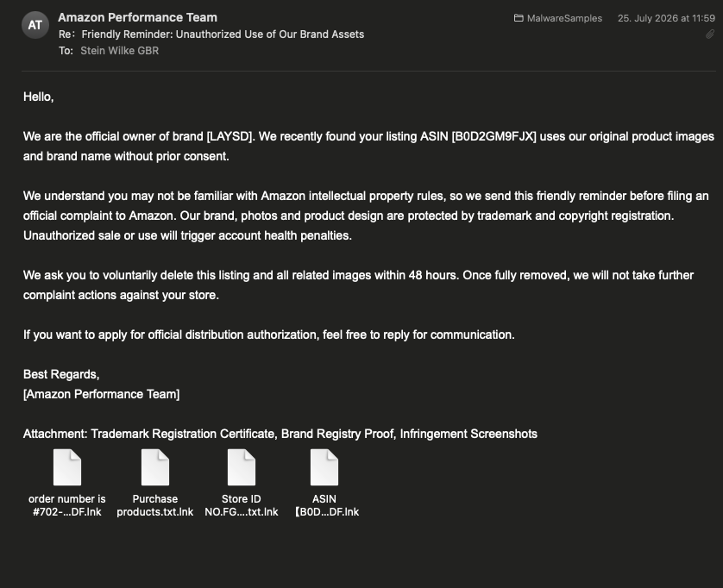Select attachment "Purchase products.txt.lnk"
This screenshot has height=588, width=723.
click(155, 483)
